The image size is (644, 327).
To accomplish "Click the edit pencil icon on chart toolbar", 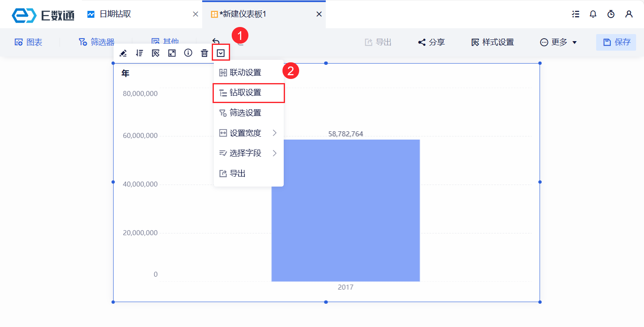I will (x=123, y=53).
